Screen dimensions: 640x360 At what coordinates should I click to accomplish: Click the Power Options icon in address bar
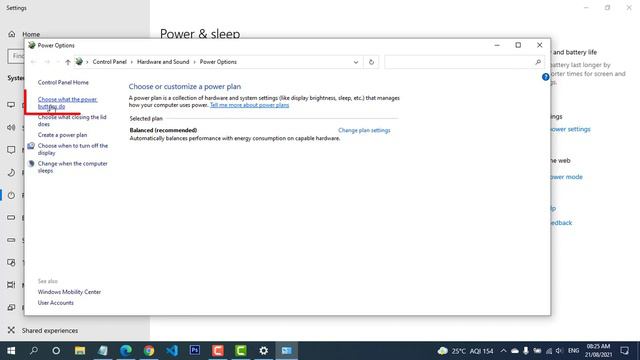(79, 62)
